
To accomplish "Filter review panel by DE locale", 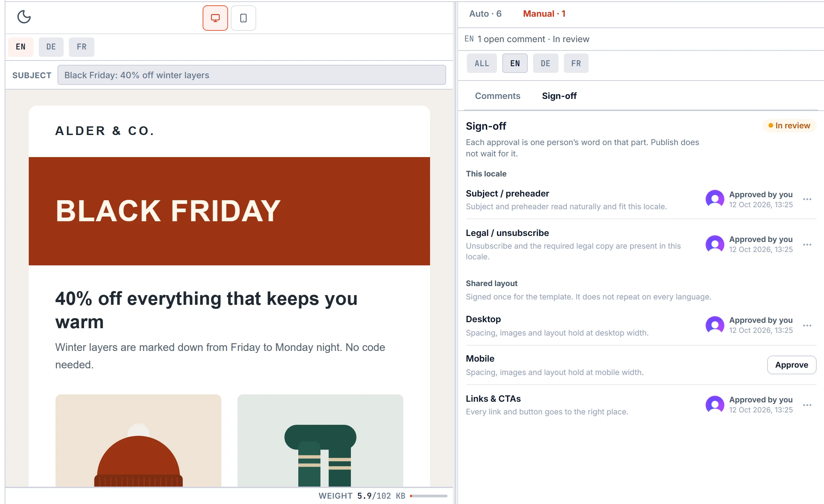I will pyautogui.click(x=545, y=63).
